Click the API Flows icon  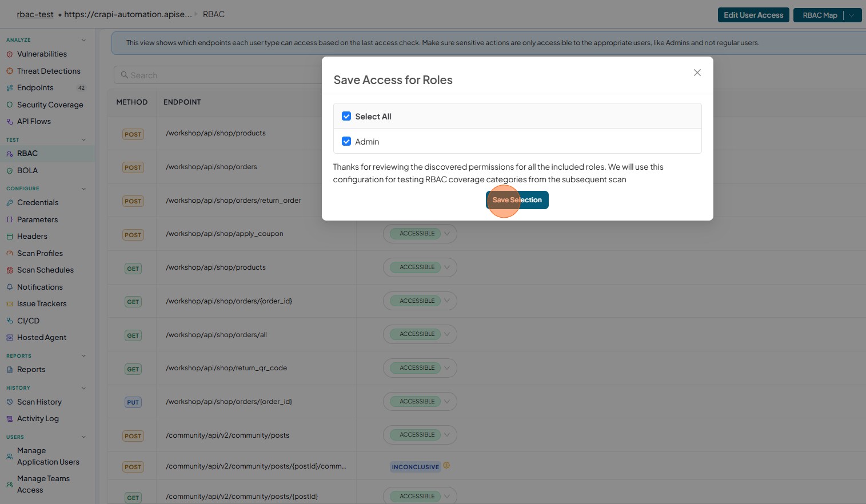pyautogui.click(x=10, y=122)
